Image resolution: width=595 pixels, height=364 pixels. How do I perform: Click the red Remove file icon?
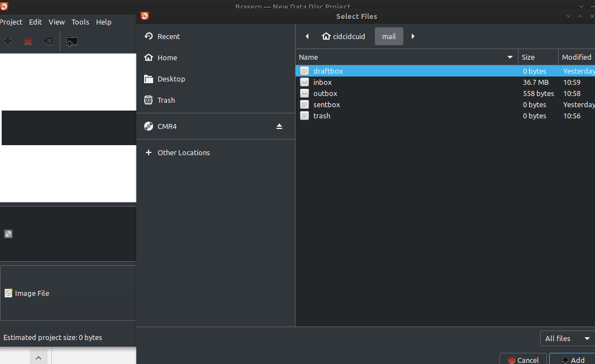28,41
